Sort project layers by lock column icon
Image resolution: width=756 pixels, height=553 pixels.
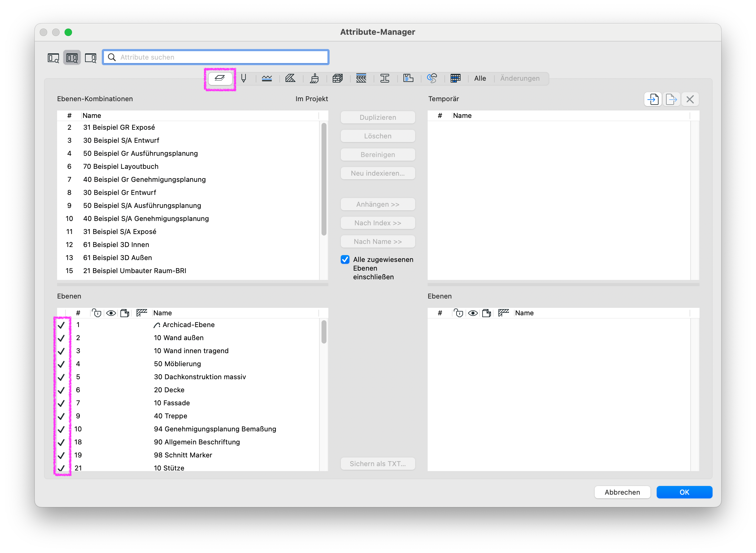tap(97, 313)
